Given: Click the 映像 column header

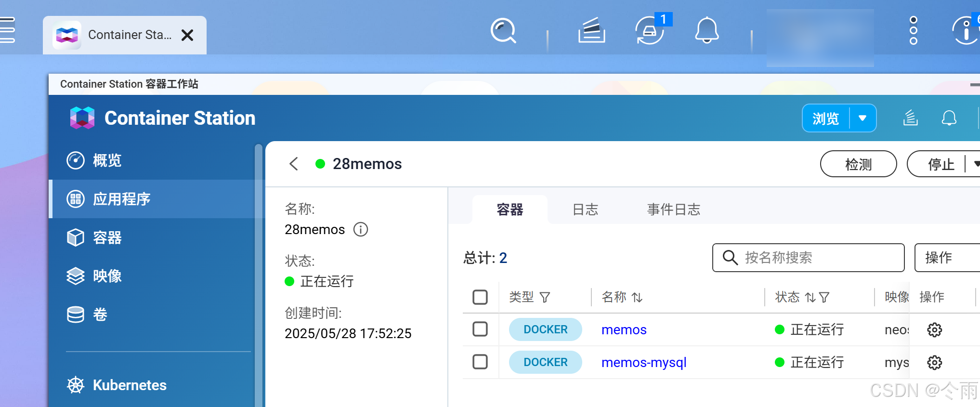Looking at the screenshot, I should coord(897,297).
